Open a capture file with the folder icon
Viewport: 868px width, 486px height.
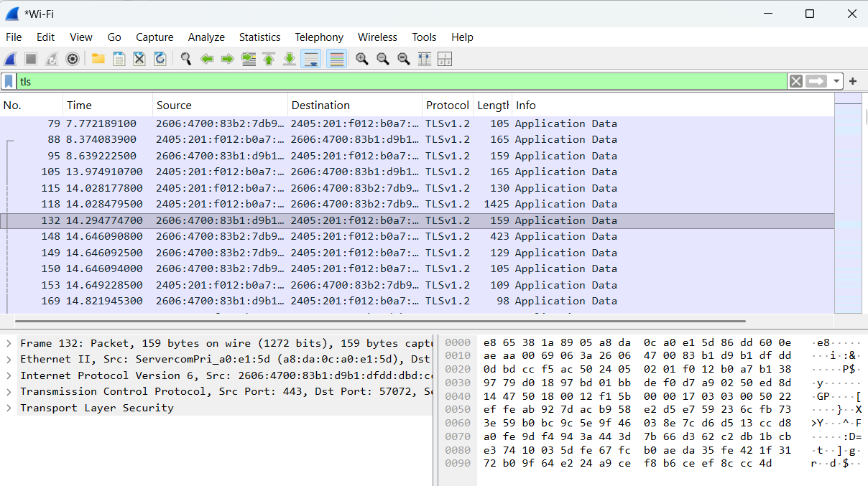pos(98,59)
